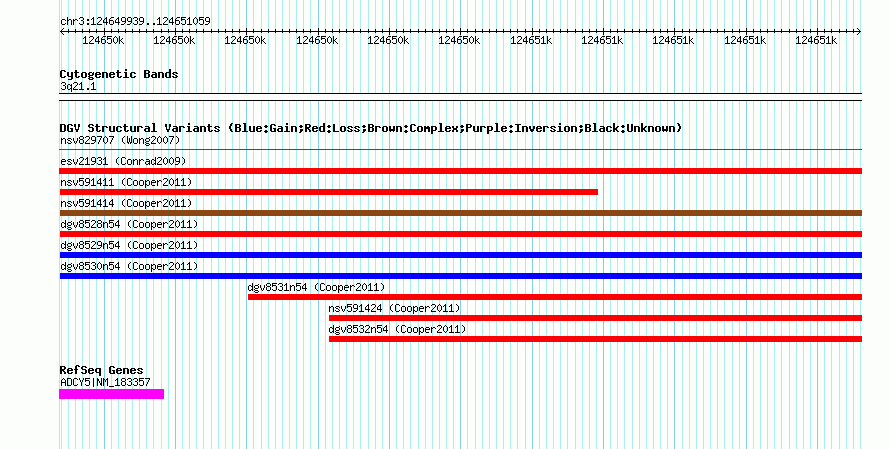Open the dgv8532n54 (Cooper2011) label
890x449 pixels.
(397, 329)
